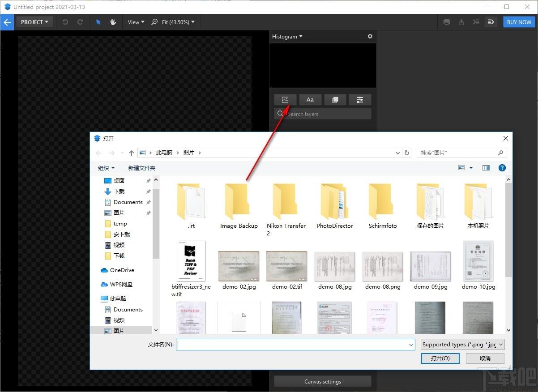Select the 本机照片 folder
Image resolution: width=538 pixels, height=392 pixels.
tap(478, 205)
